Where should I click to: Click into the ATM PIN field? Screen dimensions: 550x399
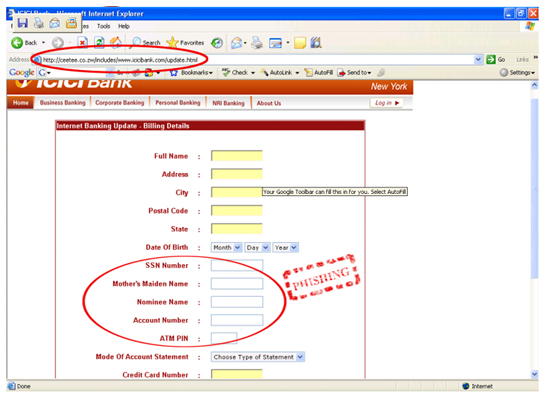(x=224, y=338)
